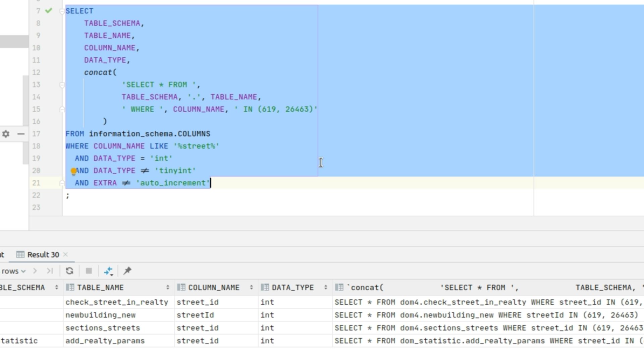Select the generated query for dom4.newbuilding_new

(488, 315)
